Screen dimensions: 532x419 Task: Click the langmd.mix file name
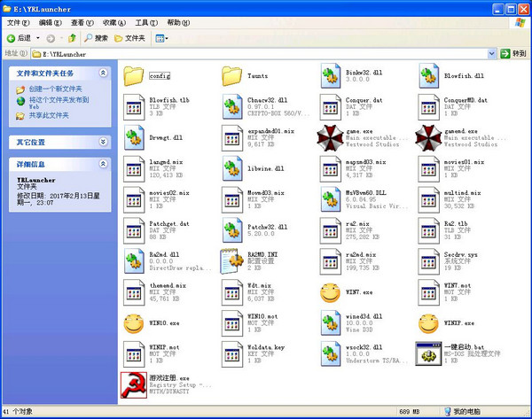click(167, 162)
